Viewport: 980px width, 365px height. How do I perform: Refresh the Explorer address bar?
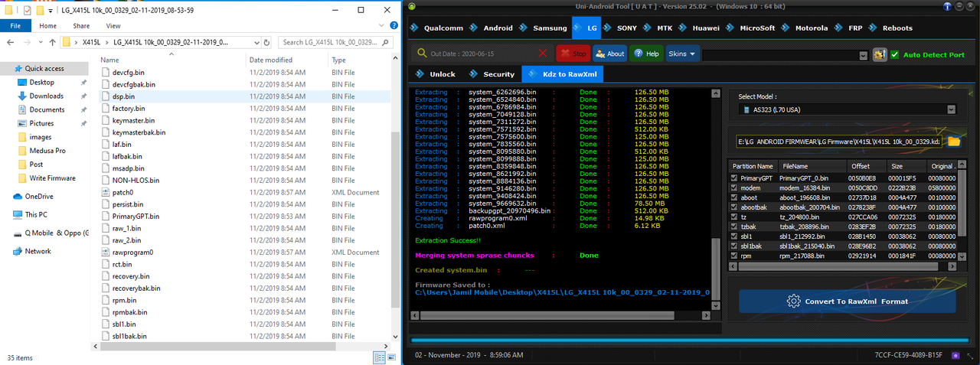(x=266, y=42)
